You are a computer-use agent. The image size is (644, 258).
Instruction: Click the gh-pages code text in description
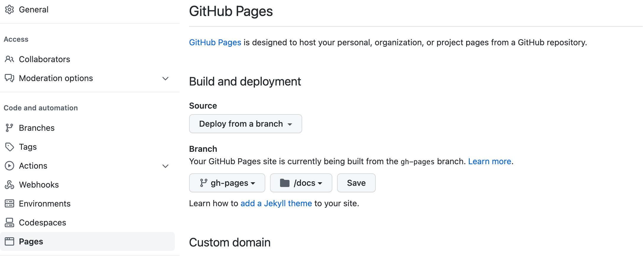point(417,162)
